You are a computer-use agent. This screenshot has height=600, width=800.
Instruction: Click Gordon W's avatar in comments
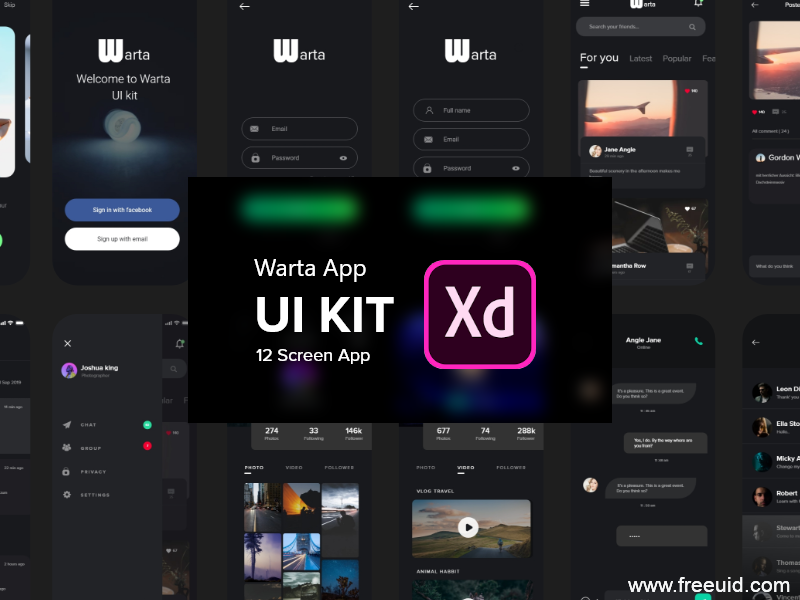(x=760, y=158)
